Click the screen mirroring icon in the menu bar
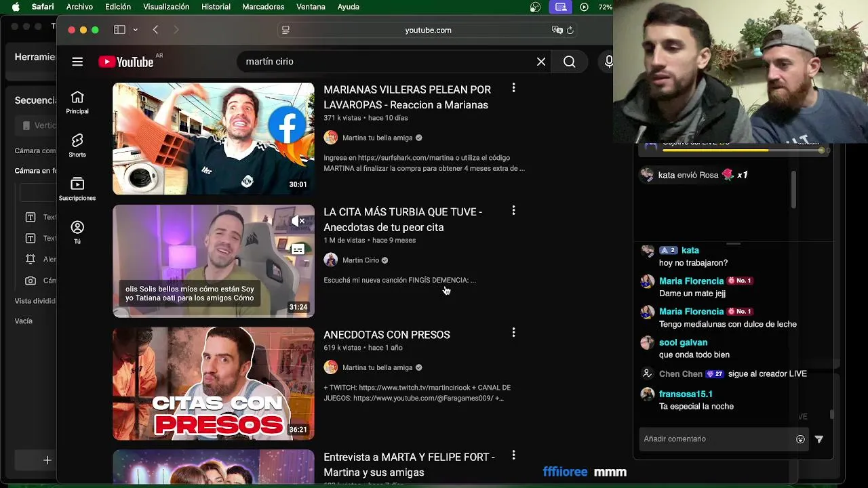 [x=561, y=7]
